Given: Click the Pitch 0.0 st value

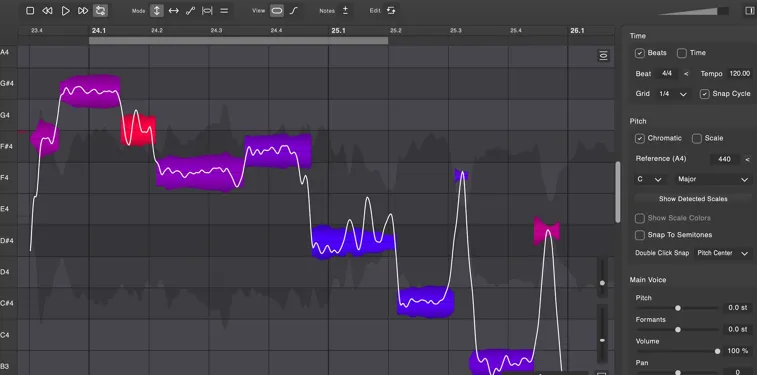Looking at the screenshot, I should (737, 308).
